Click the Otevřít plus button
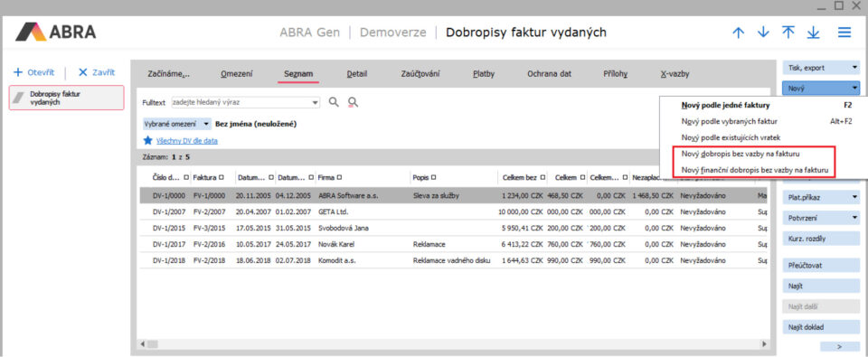Image resolution: width=868 pixels, height=357 pixels. pos(33,72)
